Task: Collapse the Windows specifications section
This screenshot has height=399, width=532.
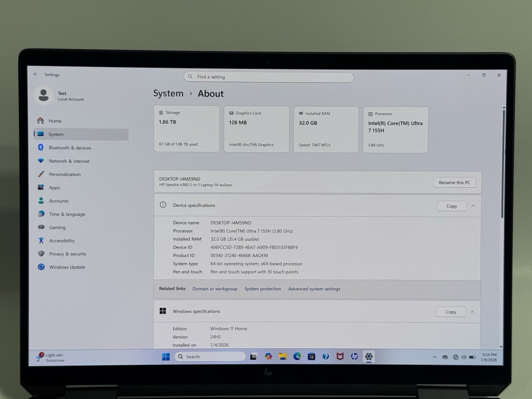Action: (x=472, y=312)
